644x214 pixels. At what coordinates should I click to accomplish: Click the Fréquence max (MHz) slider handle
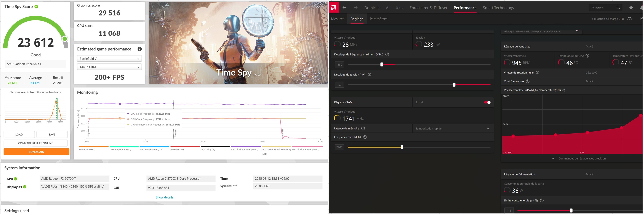(x=402, y=147)
